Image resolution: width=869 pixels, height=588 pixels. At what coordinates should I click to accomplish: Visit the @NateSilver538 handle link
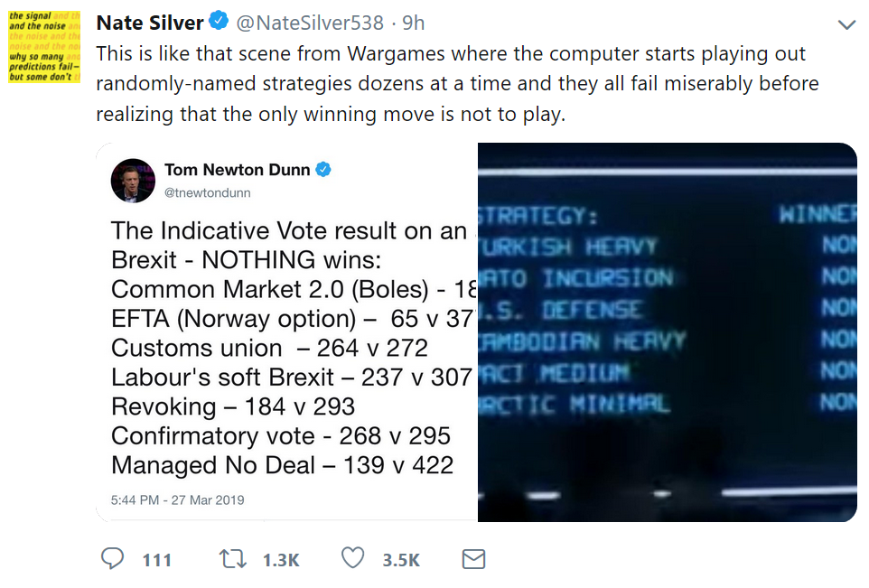tap(312, 22)
